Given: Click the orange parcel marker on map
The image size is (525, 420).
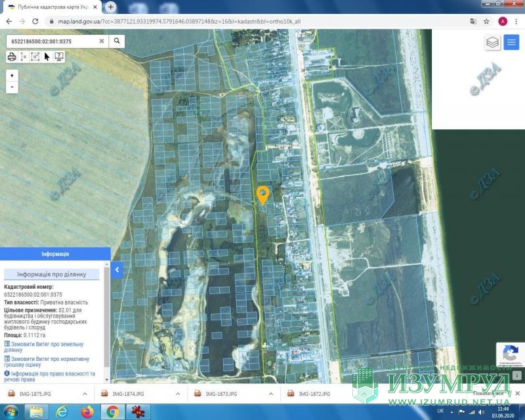Looking at the screenshot, I should 262,194.
